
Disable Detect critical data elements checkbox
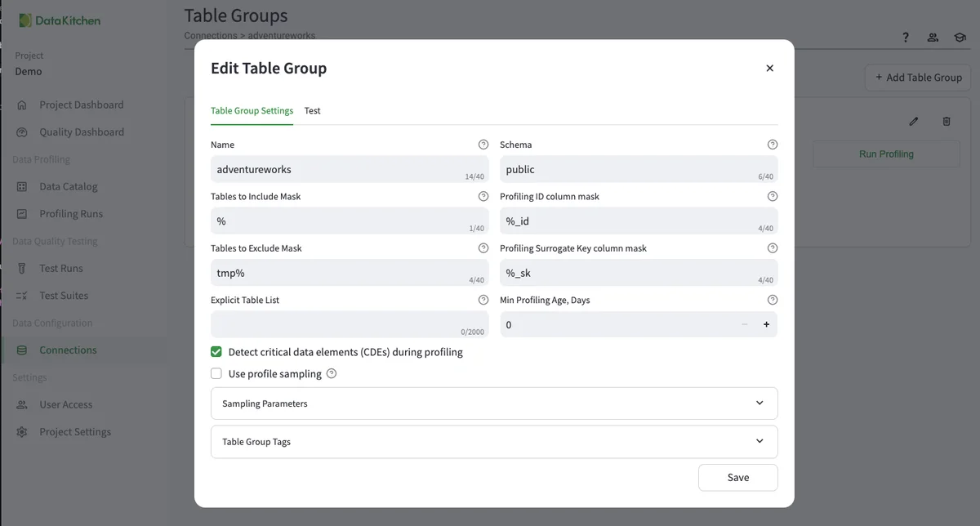[x=216, y=352]
